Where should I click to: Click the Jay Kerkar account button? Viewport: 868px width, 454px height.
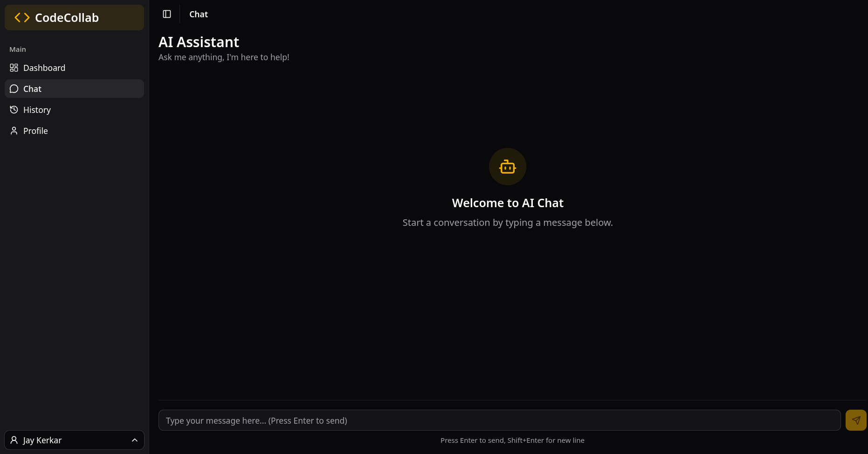tap(74, 440)
